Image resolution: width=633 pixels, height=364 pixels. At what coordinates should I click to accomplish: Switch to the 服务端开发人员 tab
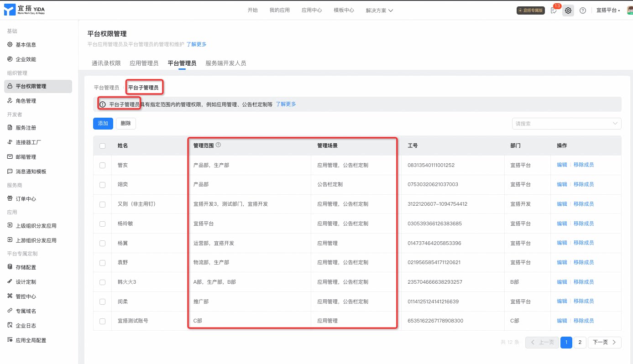coord(225,63)
